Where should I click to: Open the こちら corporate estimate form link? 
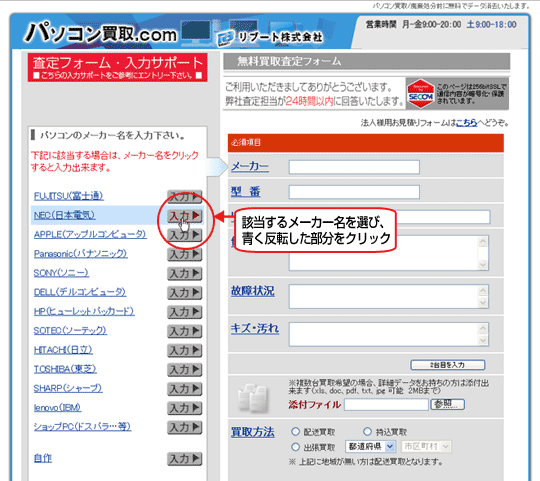click(x=467, y=123)
